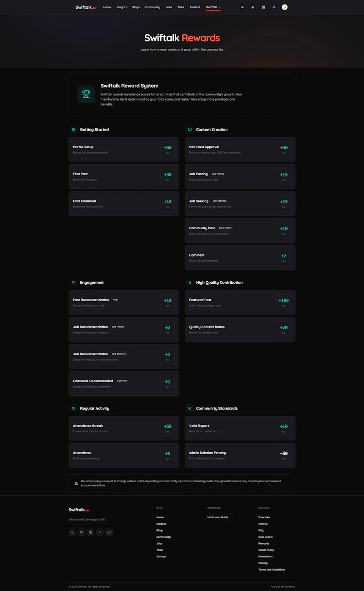Screen dimensions: 364x591
Task: Open History link in footer
Action: (x=263, y=524)
